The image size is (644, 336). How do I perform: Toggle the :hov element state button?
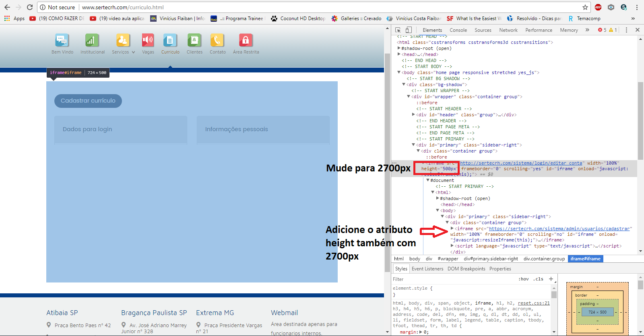(x=524, y=279)
